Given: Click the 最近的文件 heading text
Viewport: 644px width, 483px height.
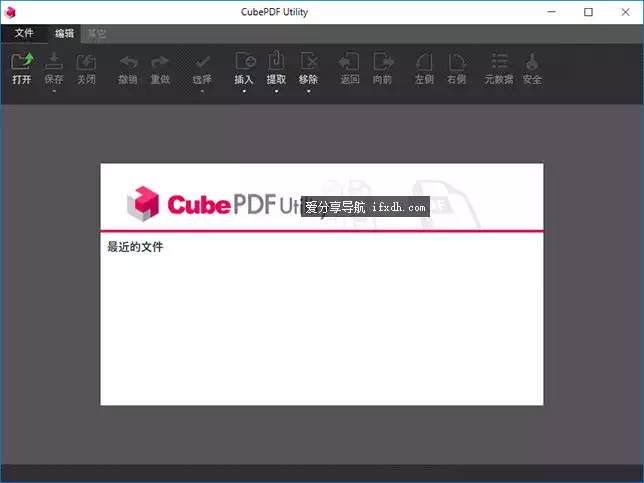Looking at the screenshot, I should [135, 247].
